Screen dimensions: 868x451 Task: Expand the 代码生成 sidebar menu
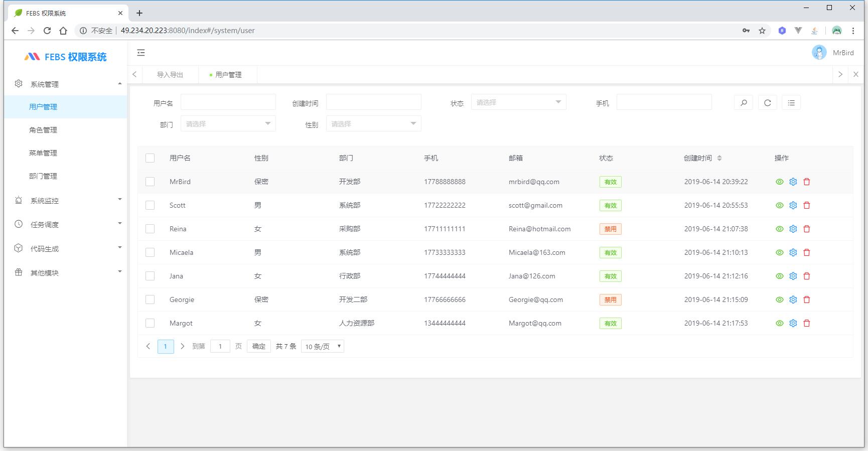click(66, 248)
